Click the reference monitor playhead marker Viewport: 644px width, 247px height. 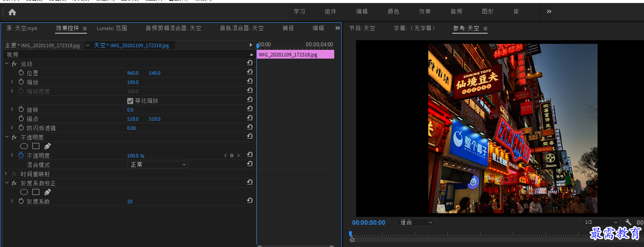point(350,234)
